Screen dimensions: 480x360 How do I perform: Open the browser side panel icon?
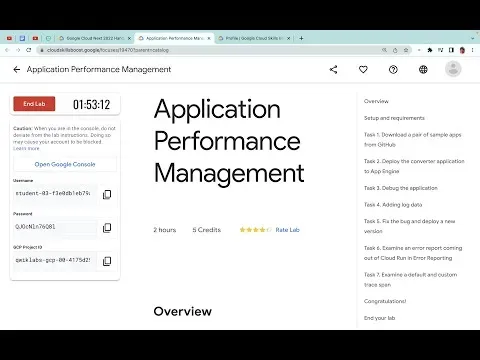point(451,50)
